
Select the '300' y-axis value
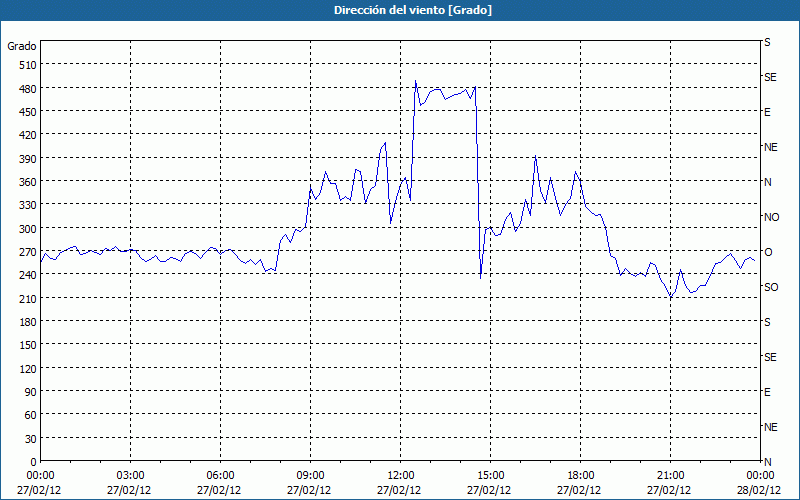pyautogui.click(x=28, y=229)
